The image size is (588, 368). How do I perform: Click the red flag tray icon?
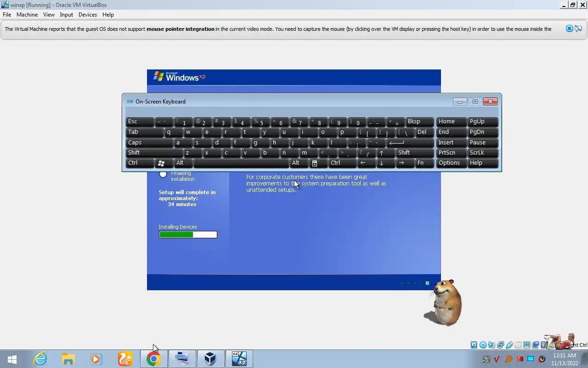click(520, 359)
